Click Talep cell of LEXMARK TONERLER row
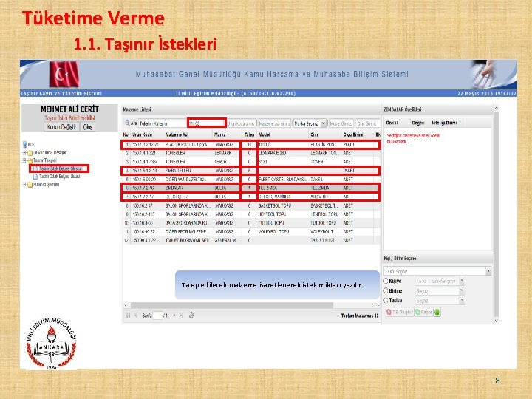Image resolution: width=532 pixels, height=399 pixels. pyautogui.click(x=250, y=153)
